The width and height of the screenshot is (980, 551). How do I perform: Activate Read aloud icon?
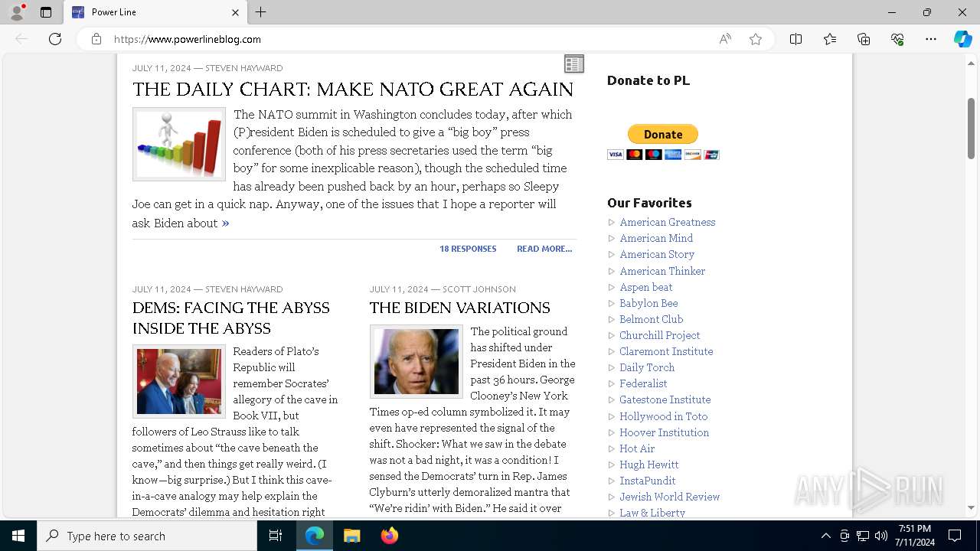click(724, 39)
